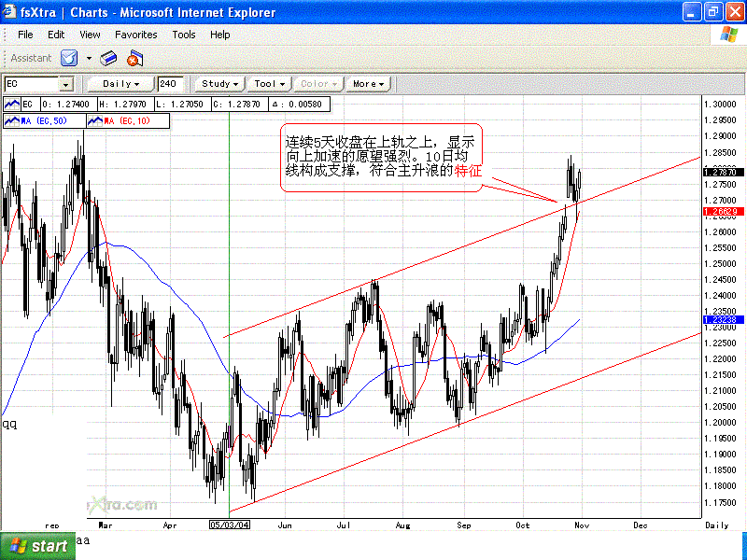Click the Assistant mail icon
Viewport: 747px width, 560px height.
click(x=68, y=58)
